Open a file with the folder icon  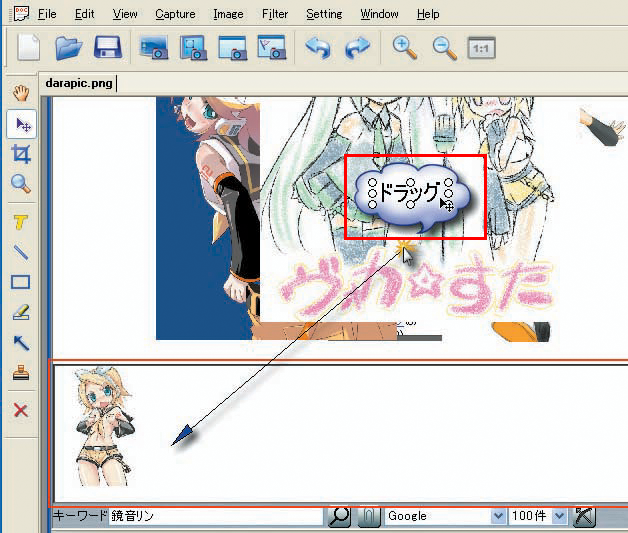(x=68, y=48)
